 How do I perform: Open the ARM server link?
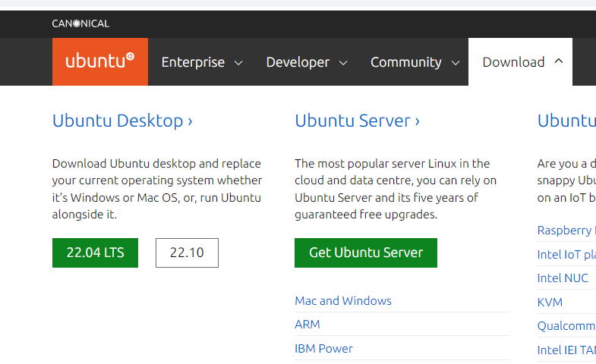(x=307, y=325)
